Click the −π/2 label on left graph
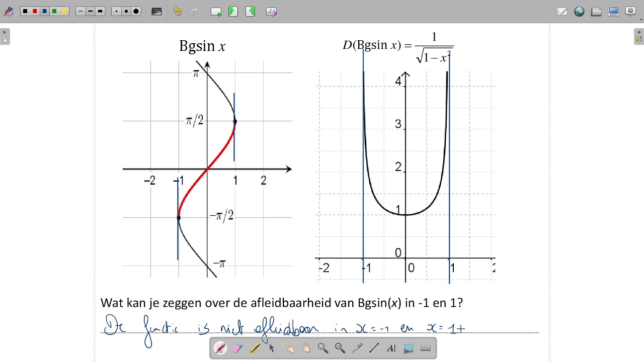Screen dimensions: 644x362 pyautogui.click(x=221, y=216)
